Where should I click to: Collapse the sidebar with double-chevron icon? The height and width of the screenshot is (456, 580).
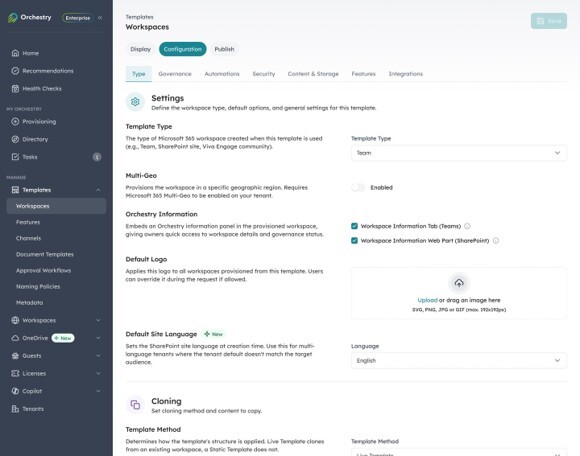click(100, 18)
